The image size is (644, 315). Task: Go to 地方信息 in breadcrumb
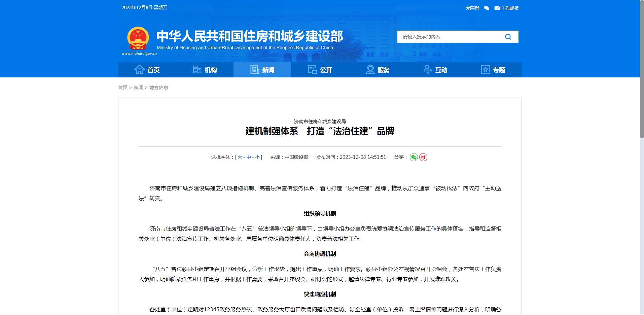pyautogui.click(x=158, y=87)
